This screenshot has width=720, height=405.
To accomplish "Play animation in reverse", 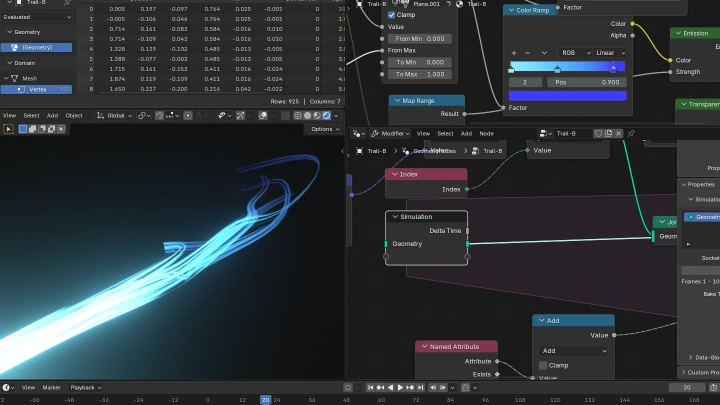I will pyautogui.click(x=391, y=388).
